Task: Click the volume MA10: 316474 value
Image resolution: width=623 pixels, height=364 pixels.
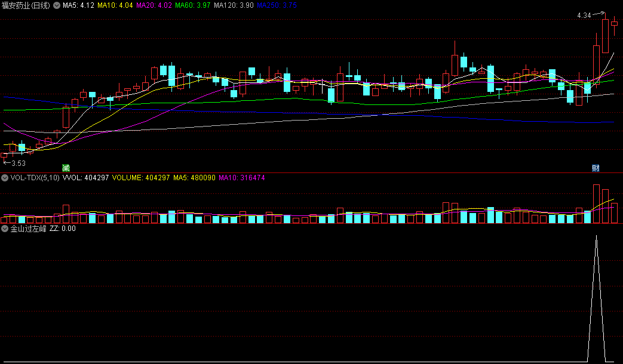Action: click(242, 178)
